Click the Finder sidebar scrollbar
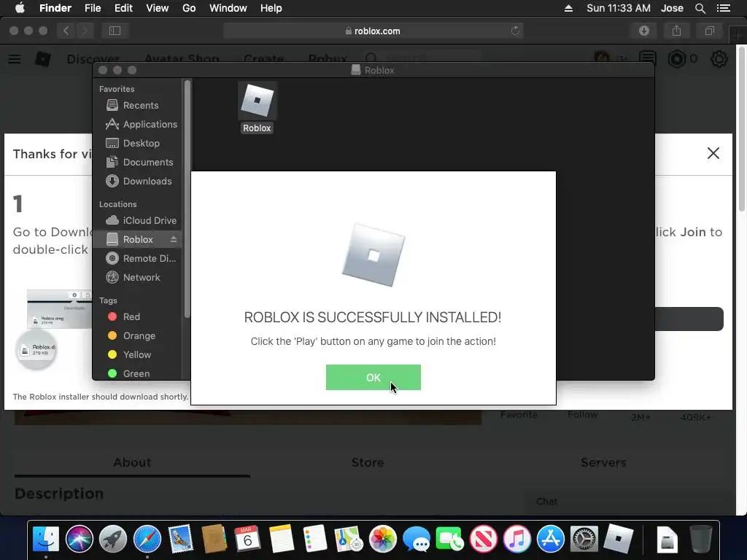This screenshot has height=560, width=747. click(187, 199)
